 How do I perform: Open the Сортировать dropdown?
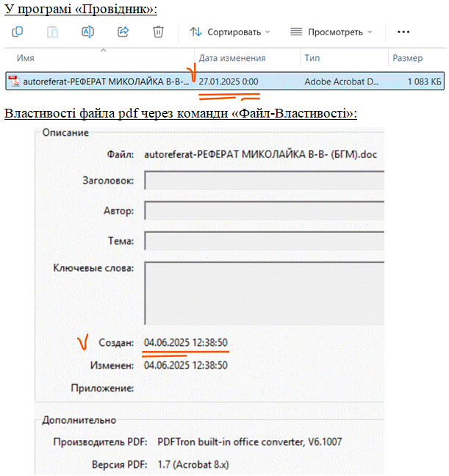pyautogui.click(x=230, y=32)
